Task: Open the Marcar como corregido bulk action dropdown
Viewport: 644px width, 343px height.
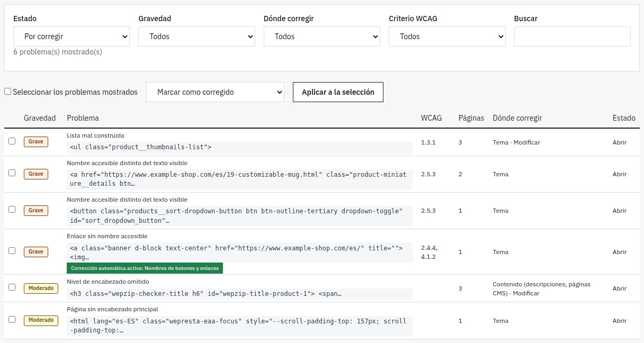Action: tap(215, 92)
